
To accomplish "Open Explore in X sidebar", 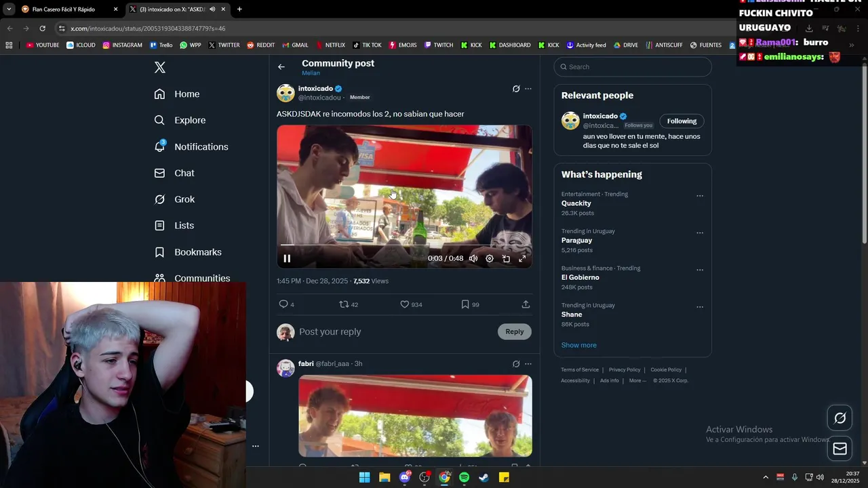I will [x=180, y=120].
